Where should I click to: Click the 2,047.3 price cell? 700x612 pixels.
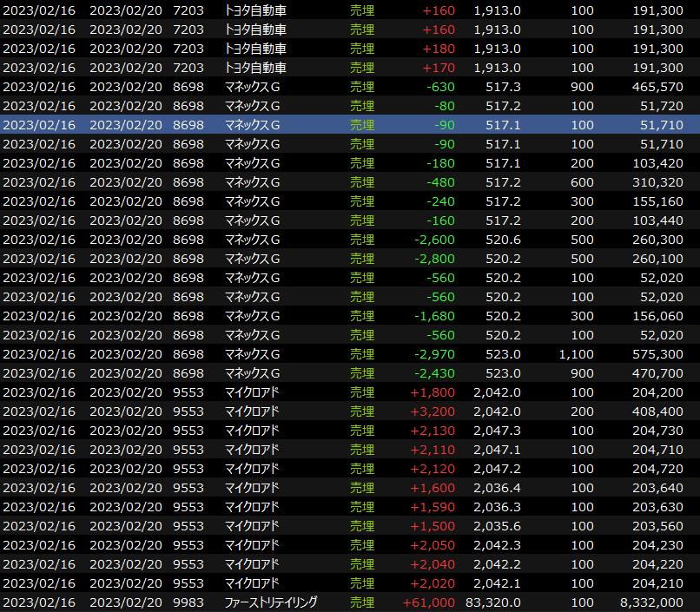498,431
